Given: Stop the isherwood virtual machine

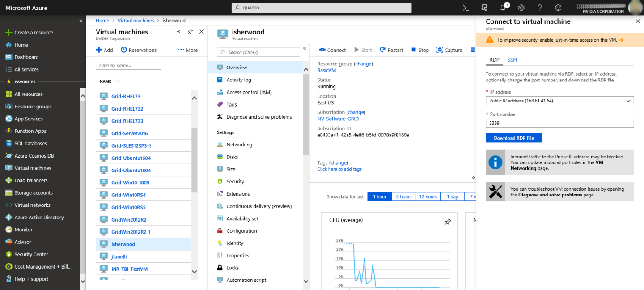Looking at the screenshot, I should click(419, 50).
